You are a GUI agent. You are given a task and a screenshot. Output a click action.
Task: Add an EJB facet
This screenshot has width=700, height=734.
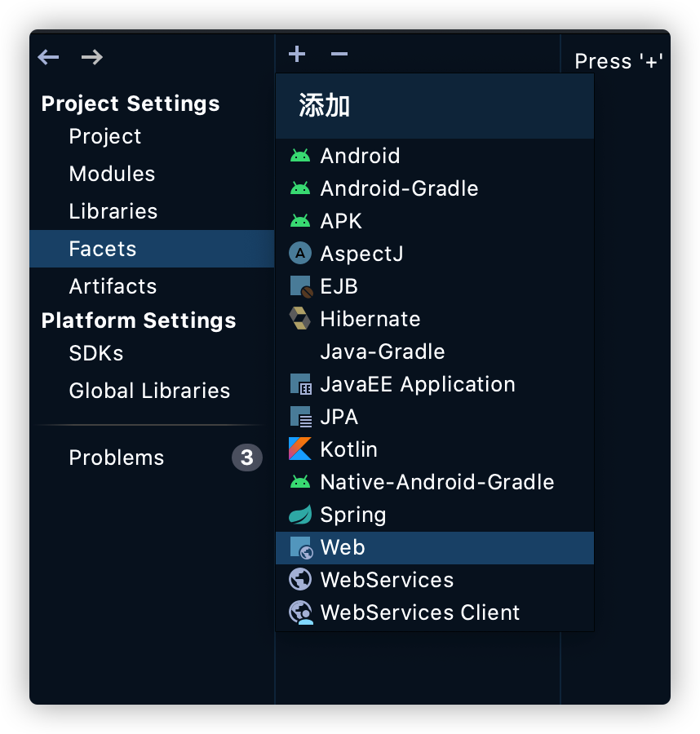click(339, 286)
